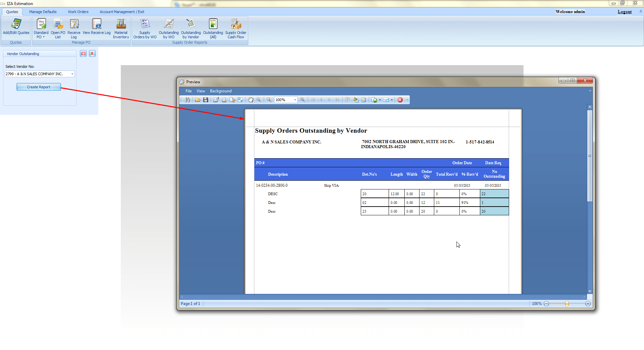This screenshot has height=350, width=644.
Task: Open the zoom percentage dropdown in Preview
Action: pos(295,100)
